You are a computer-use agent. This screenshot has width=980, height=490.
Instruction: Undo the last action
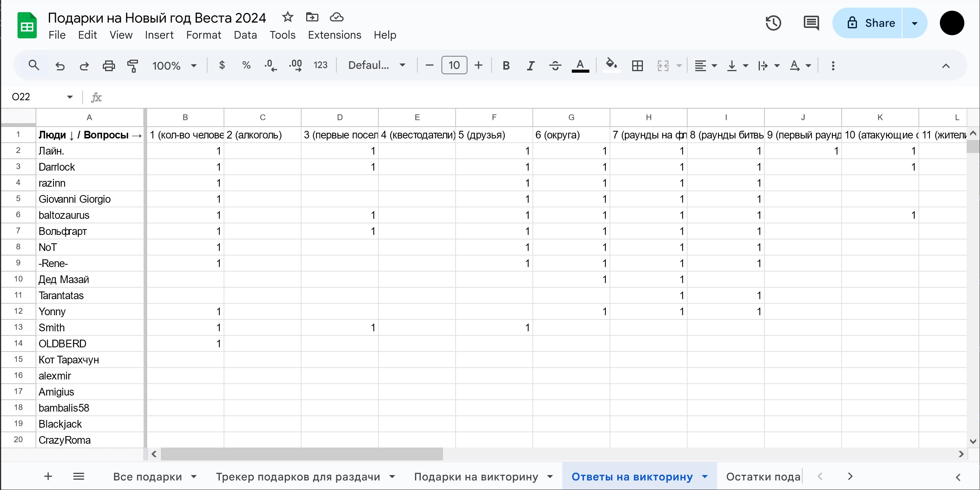point(60,66)
